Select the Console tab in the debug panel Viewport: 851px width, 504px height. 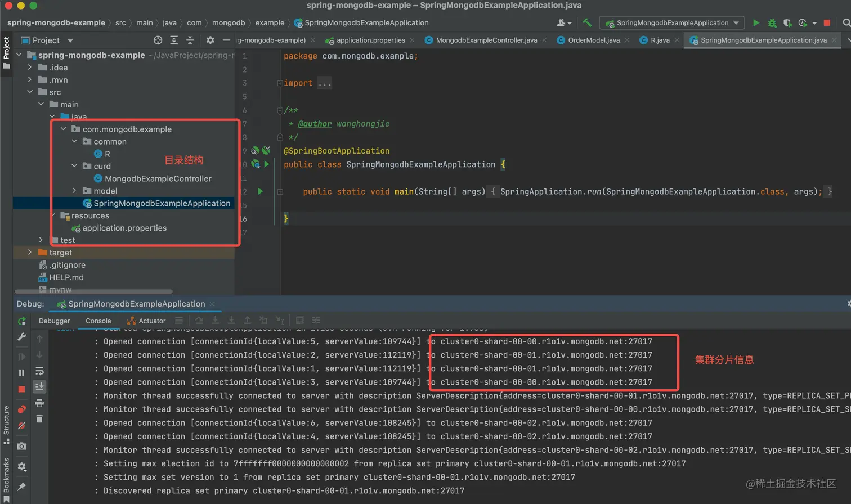[98, 321]
